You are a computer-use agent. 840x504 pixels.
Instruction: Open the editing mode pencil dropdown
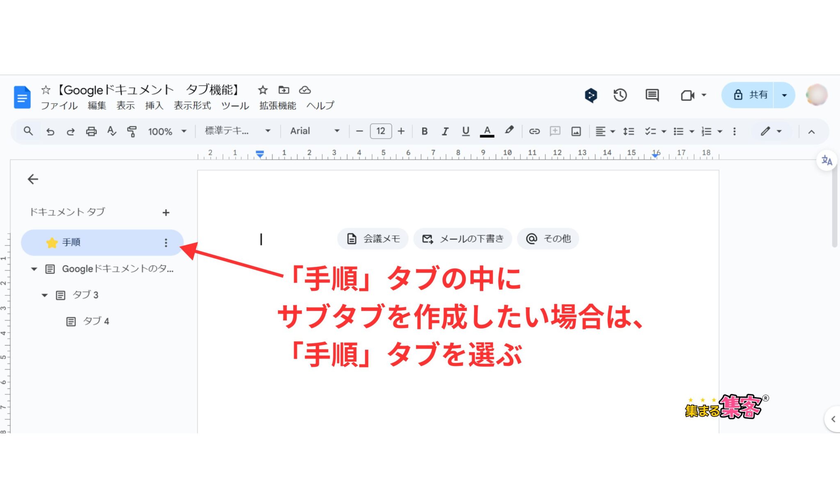tap(771, 131)
